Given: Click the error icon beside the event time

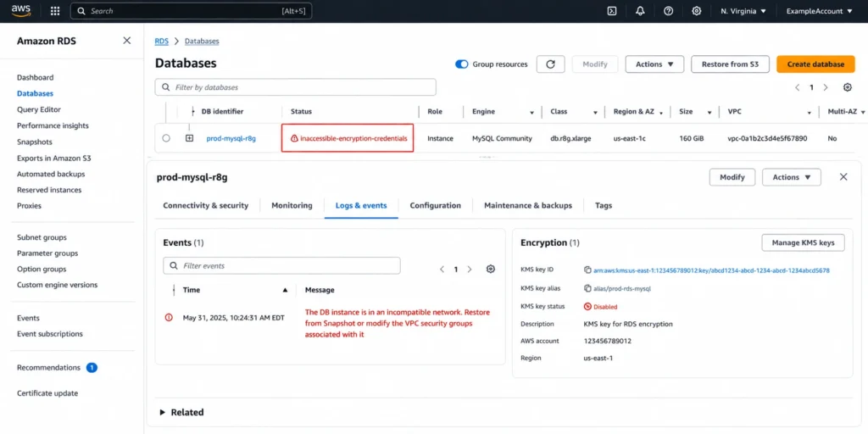Looking at the screenshot, I should [169, 317].
